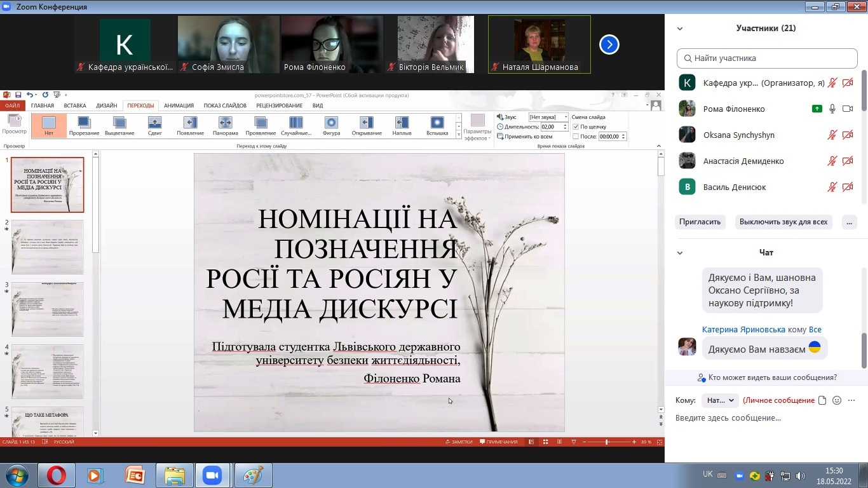Collapse the Участники panel chevron
This screenshot has height=488, width=868.
[680, 29]
